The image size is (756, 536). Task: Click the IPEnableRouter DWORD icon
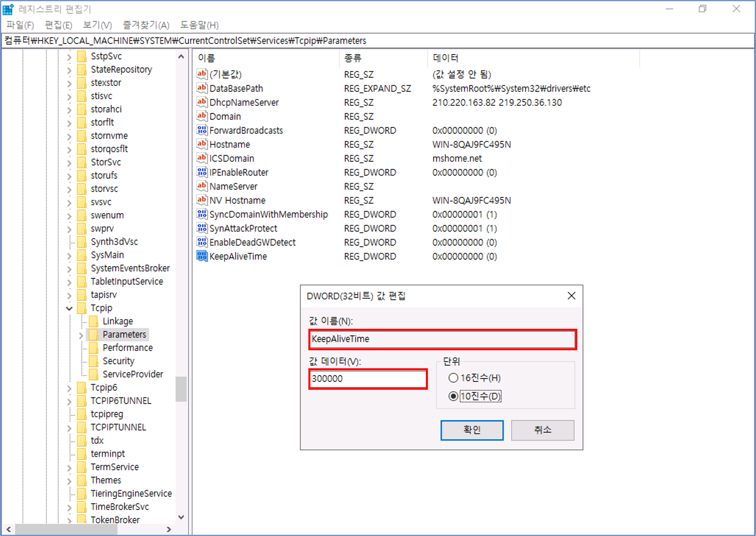202,172
